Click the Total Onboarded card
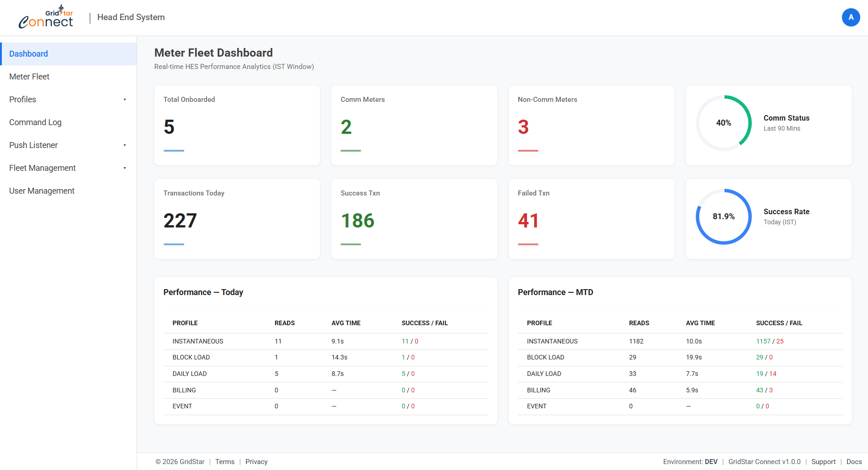The height and width of the screenshot is (470, 868). 237,125
